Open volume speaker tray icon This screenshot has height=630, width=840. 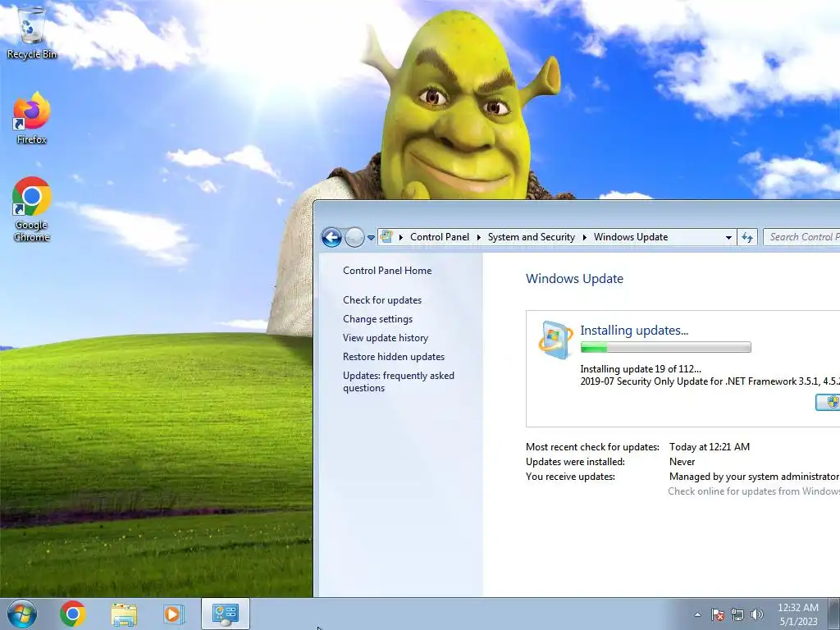(x=757, y=614)
